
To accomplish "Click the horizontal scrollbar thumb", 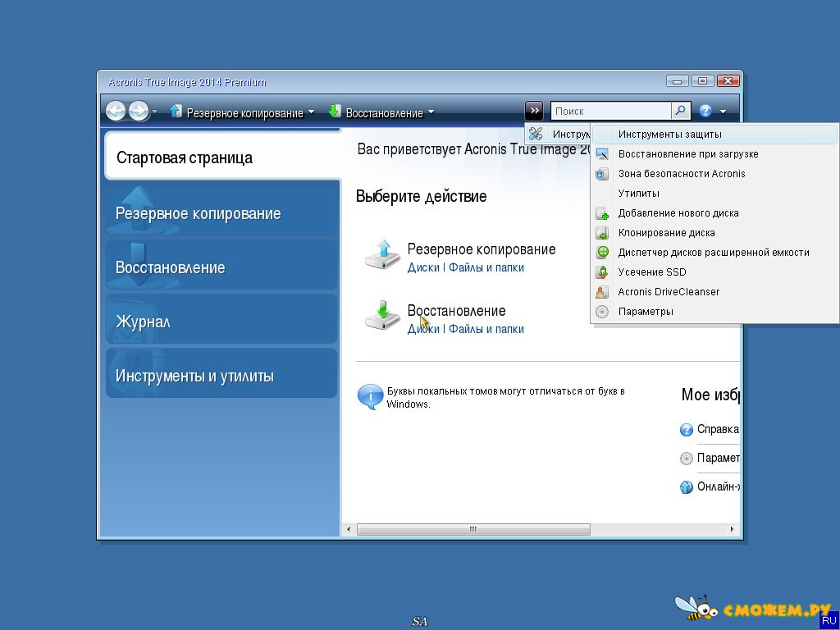I will pyautogui.click(x=473, y=529).
